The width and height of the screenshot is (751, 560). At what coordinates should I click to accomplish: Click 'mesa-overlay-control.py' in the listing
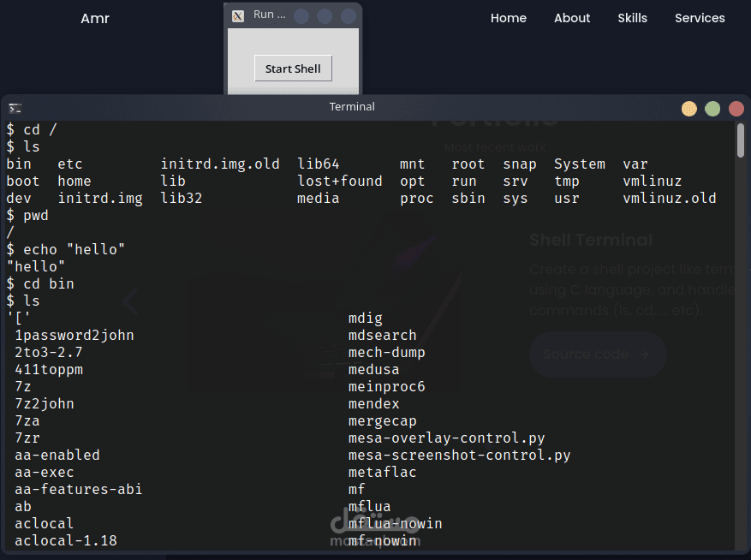tap(446, 438)
